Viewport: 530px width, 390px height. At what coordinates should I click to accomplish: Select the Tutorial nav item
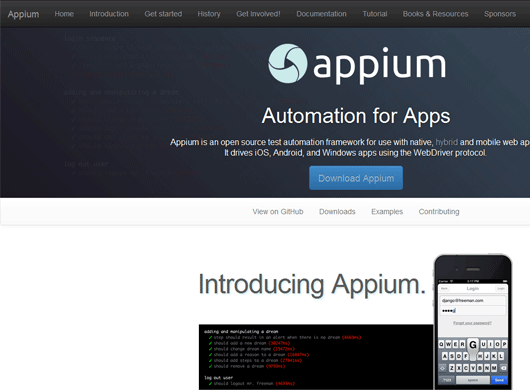pyautogui.click(x=375, y=14)
